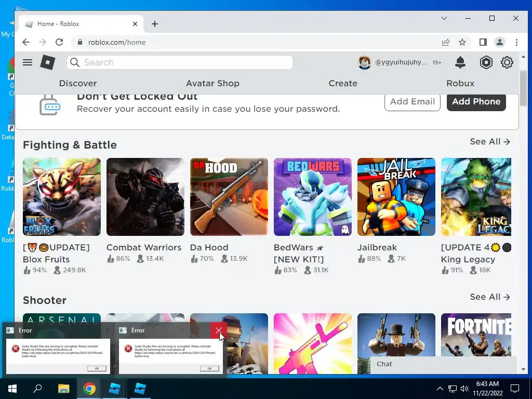Reload the Roblox page
Image resolution: width=532 pixels, height=399 pixels.
click(x=59, y=42)
